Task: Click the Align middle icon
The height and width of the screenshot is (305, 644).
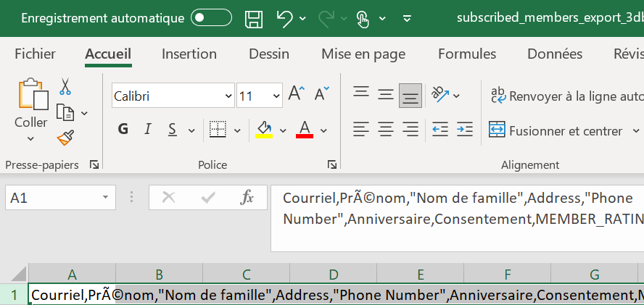Action: click(386, 95)
